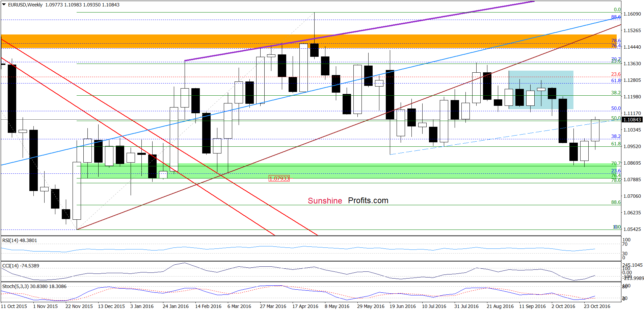
Task: Click the red 23.6 Fibonacci label
Action: 616,74
